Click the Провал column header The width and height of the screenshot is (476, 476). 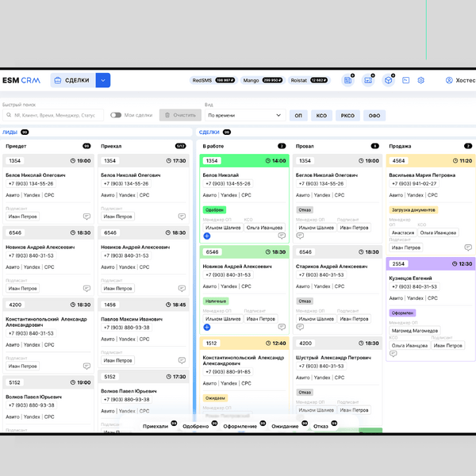(305, 146)
